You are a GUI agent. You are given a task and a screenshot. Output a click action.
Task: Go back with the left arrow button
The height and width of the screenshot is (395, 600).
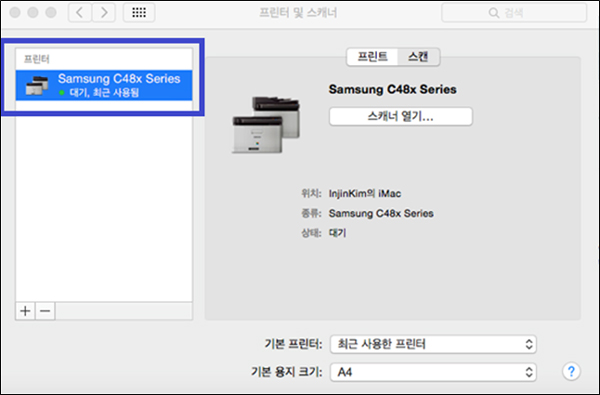80,13
